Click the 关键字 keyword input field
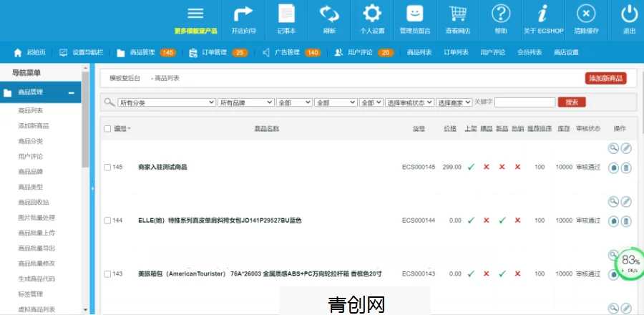This screenshot has height=315, width=644. pos(525,102)
